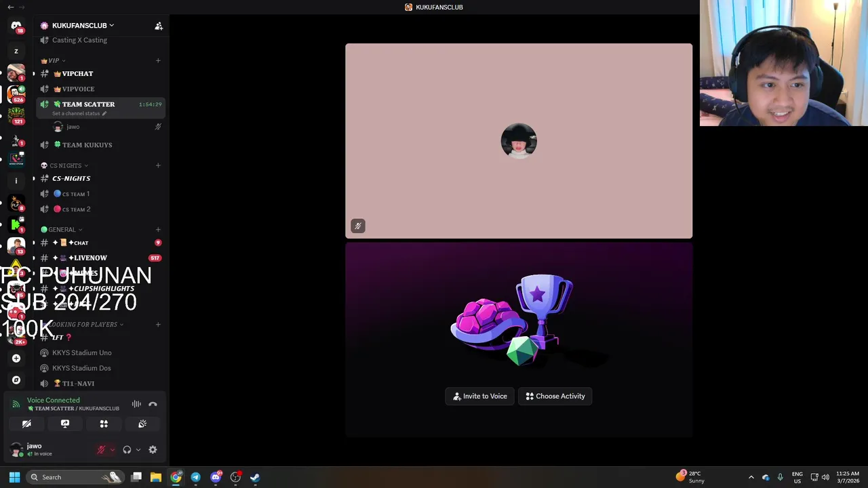Add channel to LOOKING FOR PLAYERS plus
Viewport: 868px width, 488px height.
point(158,325)
